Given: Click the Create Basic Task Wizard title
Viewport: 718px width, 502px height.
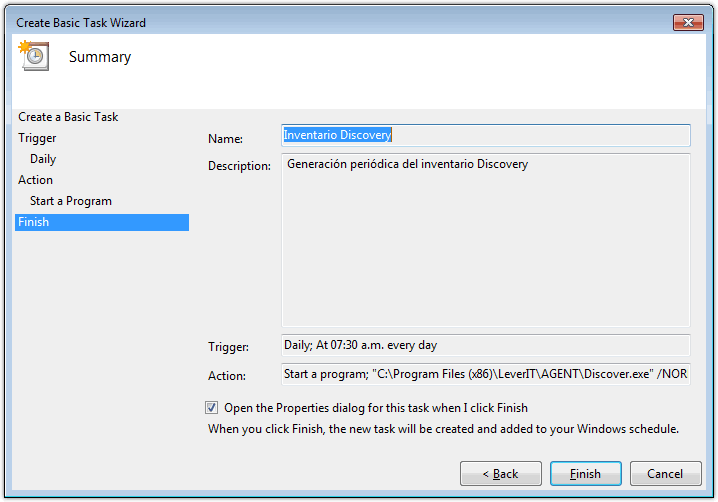Looking at the screenshot, I should coord(81,22).
